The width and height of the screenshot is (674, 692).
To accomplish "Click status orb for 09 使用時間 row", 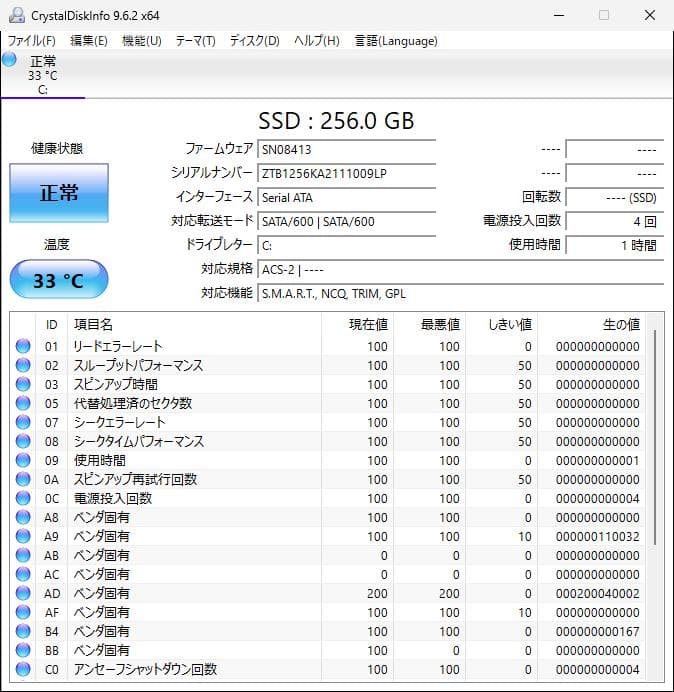I will (x=23, y=460).
